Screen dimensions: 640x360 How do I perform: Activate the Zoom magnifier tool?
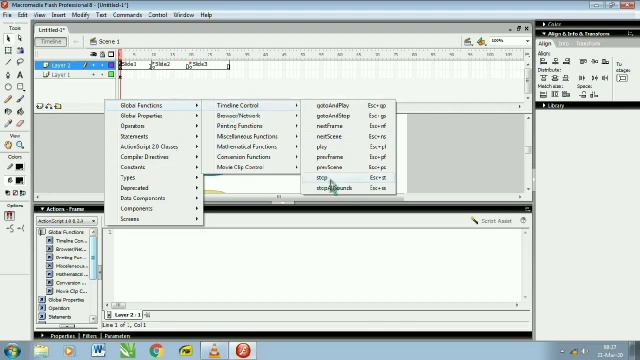(x=20, y=145)
